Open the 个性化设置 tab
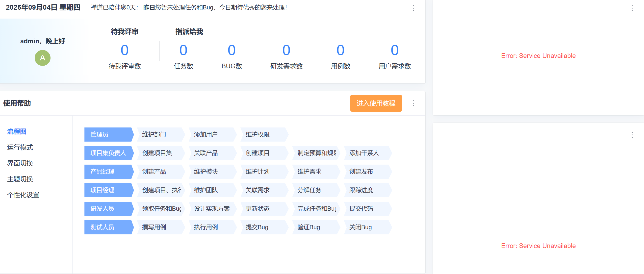The image size is (644, 274). point(23,195)
